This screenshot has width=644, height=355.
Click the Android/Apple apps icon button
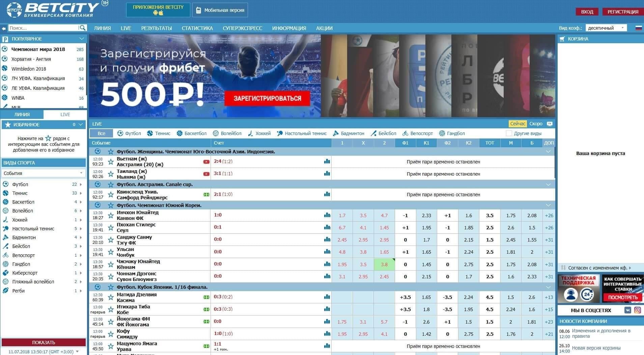pyautogui.click(x=158, y=10)
